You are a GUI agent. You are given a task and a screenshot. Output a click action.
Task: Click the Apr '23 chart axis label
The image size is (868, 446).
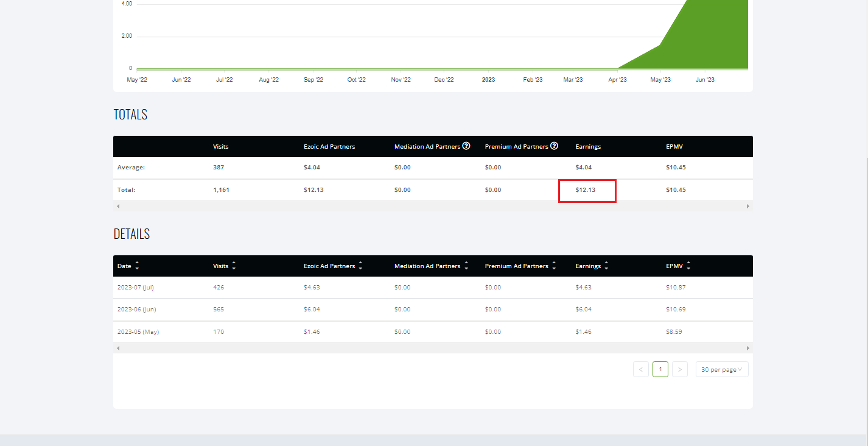[x=617, y=80]
